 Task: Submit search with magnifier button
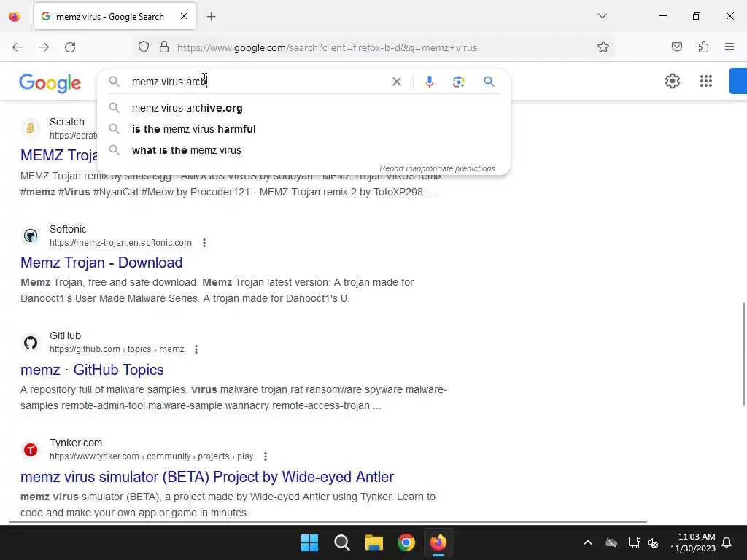click(489, 82)
